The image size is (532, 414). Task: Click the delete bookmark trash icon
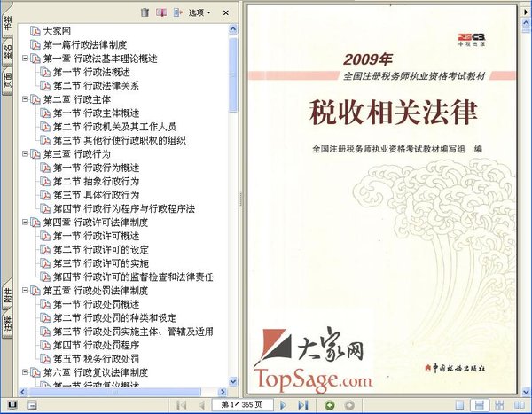pos(145,12)
